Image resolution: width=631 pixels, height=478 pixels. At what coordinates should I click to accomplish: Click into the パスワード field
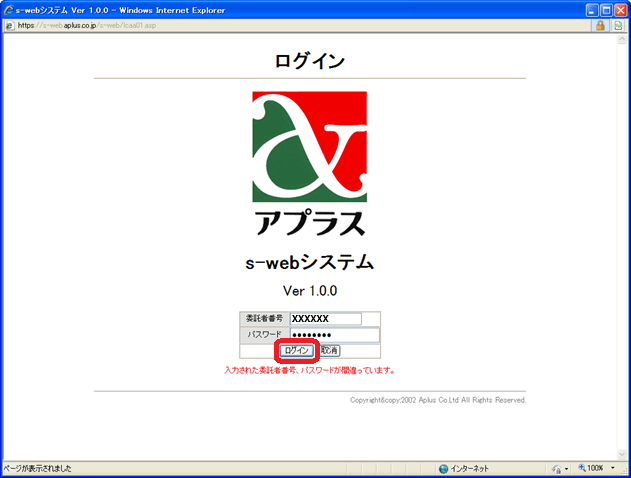pos(334,335)
